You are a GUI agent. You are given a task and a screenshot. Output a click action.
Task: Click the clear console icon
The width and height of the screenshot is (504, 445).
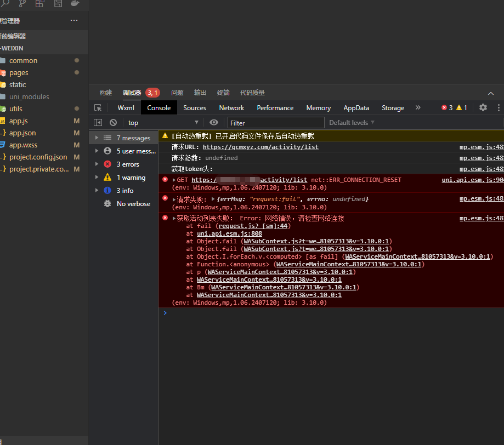coord(113,122)
